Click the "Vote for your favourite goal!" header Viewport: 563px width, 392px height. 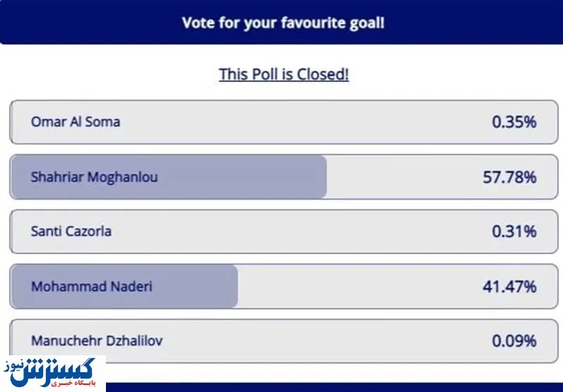pyautogui.click(x=283, y=23)
